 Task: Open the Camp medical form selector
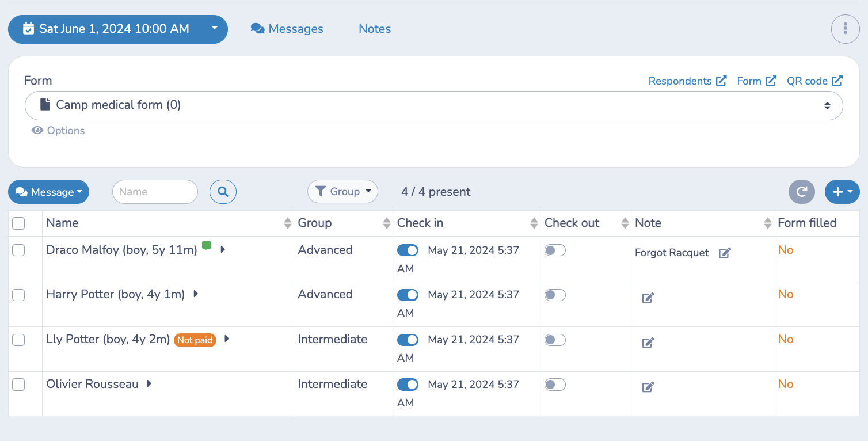point(433,105)
